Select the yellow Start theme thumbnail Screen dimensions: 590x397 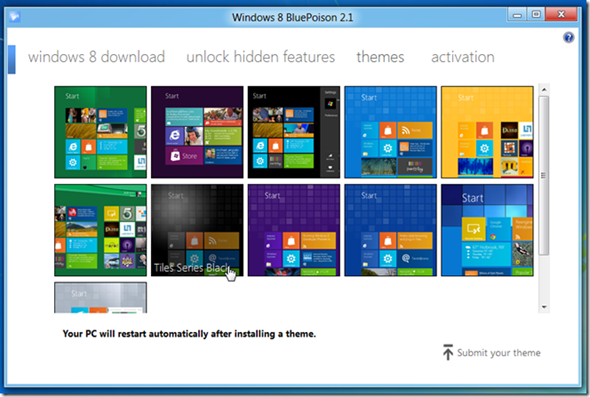pos(487,132)
